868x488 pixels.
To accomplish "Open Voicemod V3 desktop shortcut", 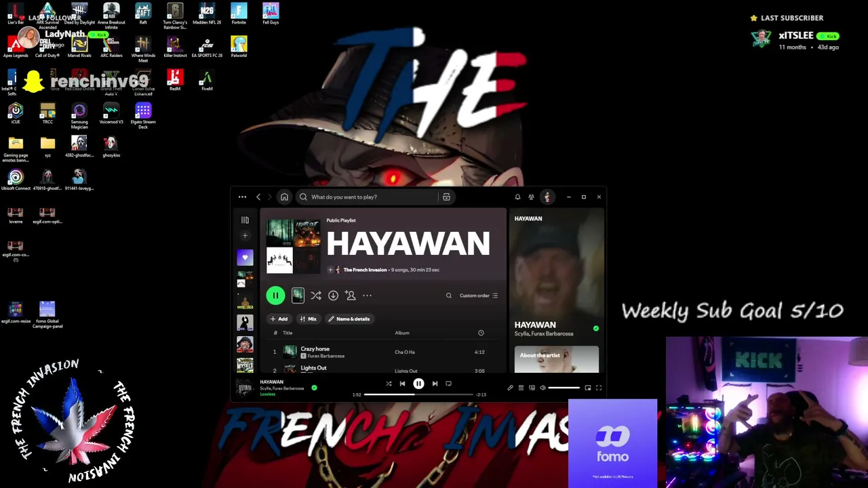I will (111, 113).
